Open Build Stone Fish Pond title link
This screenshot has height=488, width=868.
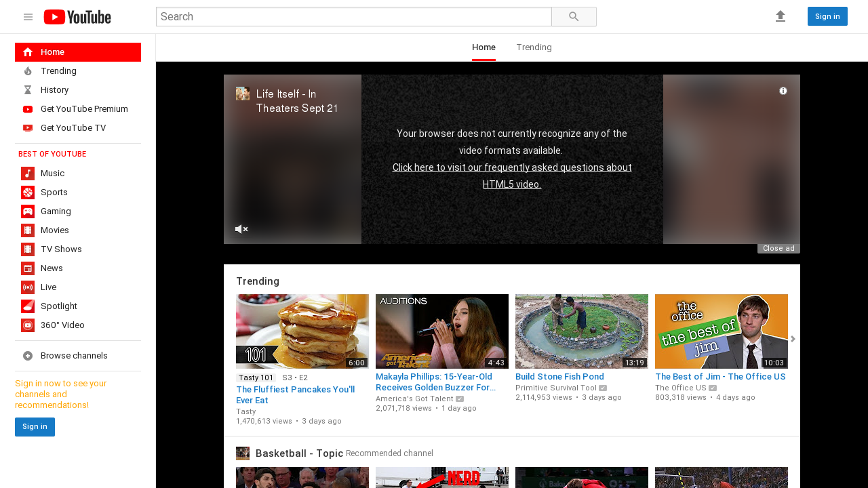pos(559,376)
